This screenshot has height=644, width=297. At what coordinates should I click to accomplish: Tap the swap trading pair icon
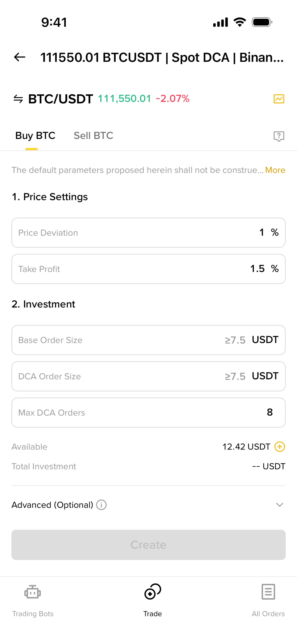point(18,99)
